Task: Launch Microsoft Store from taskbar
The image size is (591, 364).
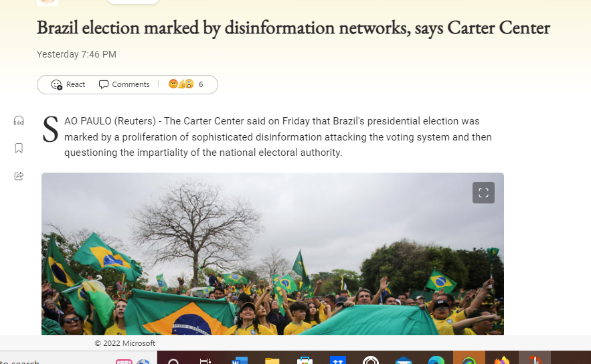Action: (305, 360)
